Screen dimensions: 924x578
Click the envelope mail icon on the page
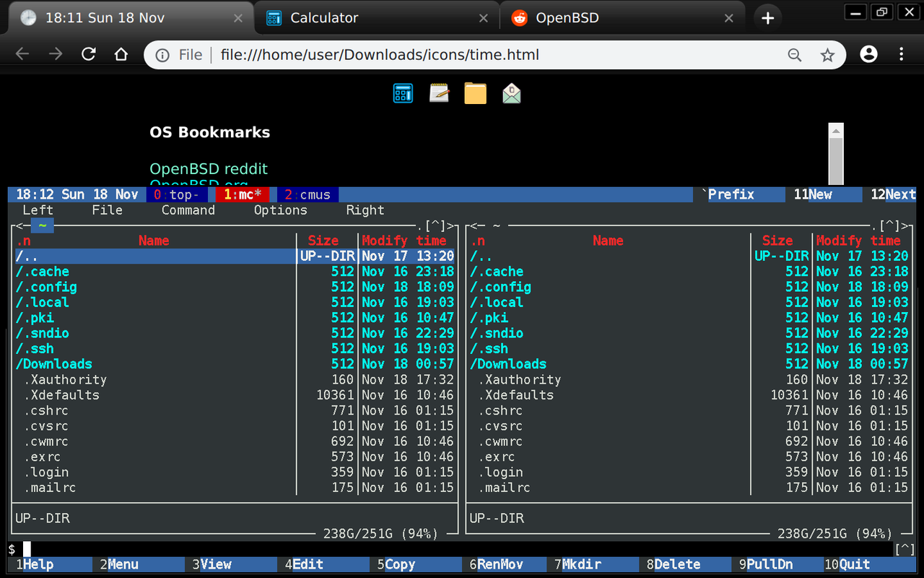click(x=511, y=92)
